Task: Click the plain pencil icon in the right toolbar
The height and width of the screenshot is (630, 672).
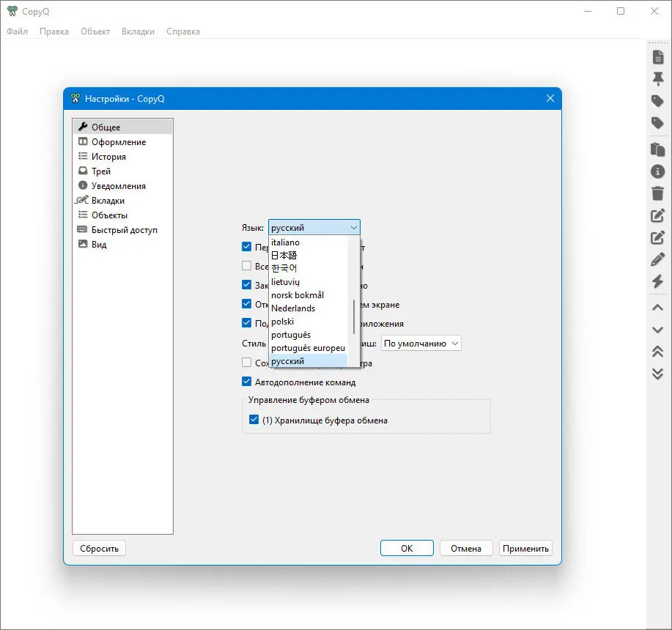Action: 658,259
